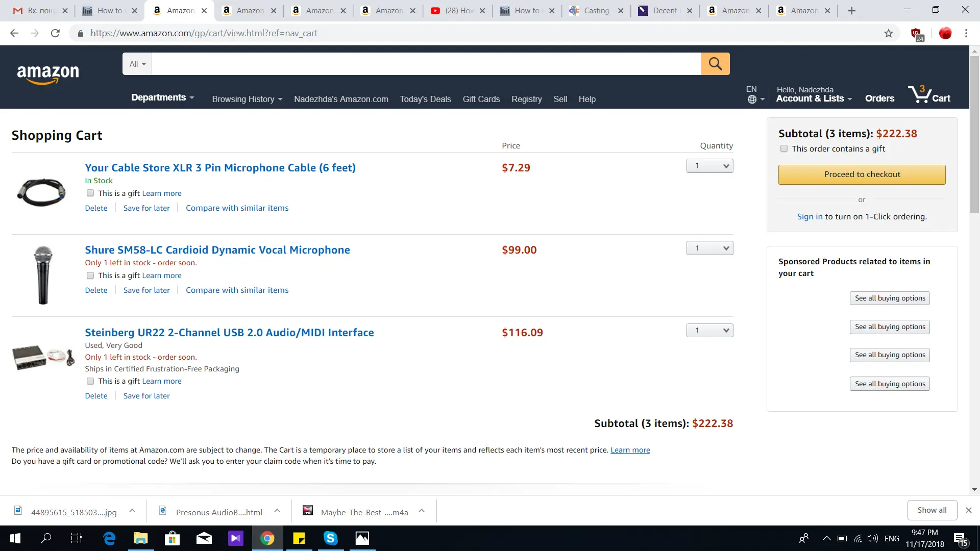
Task: Go to Today's Deals
Action: pos(425,99)
